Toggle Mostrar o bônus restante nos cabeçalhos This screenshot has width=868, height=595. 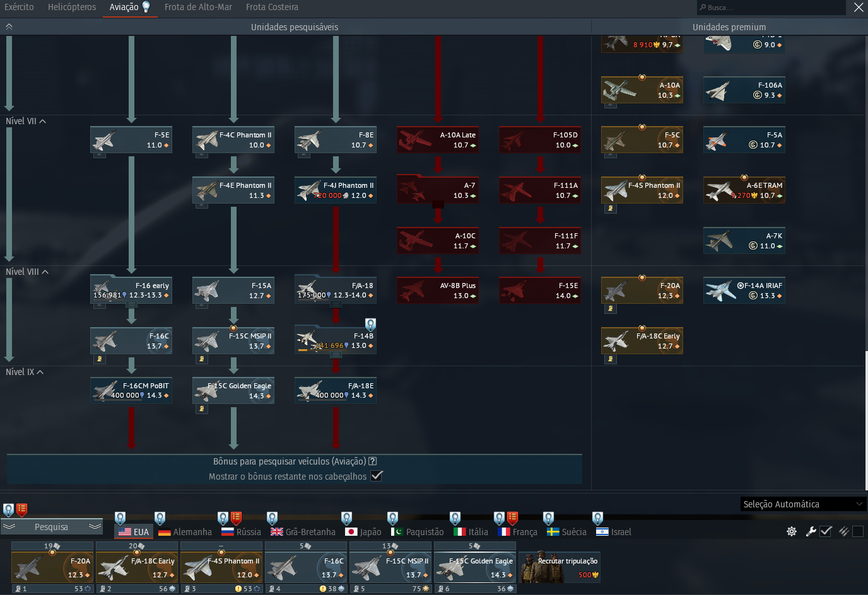pos(377,476)
